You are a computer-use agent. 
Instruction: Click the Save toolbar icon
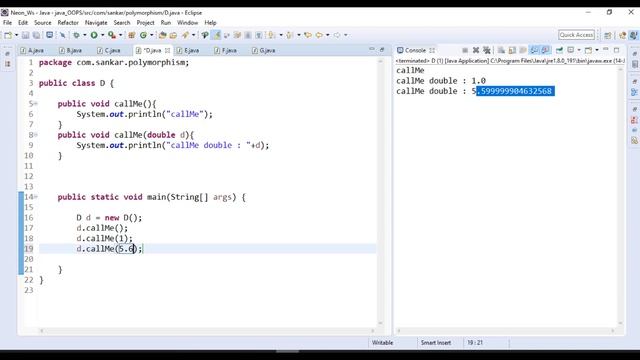(25, 35)
